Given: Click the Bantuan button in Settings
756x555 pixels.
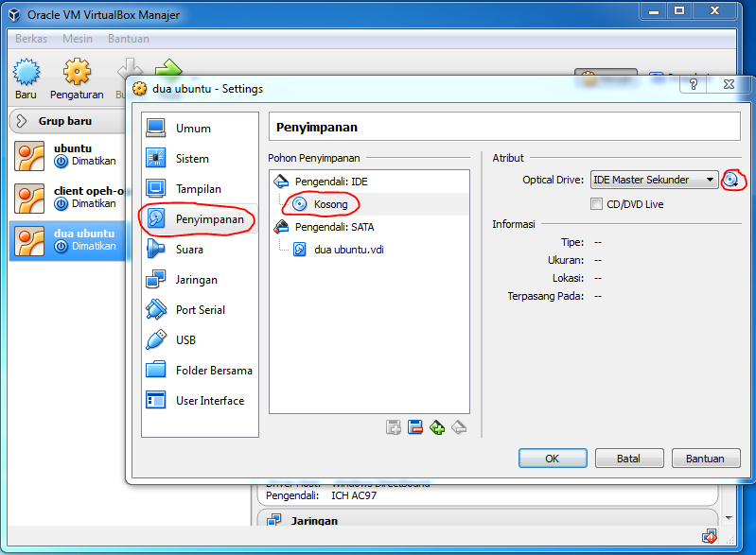Looking at the screenshot, I should point(706,459).
